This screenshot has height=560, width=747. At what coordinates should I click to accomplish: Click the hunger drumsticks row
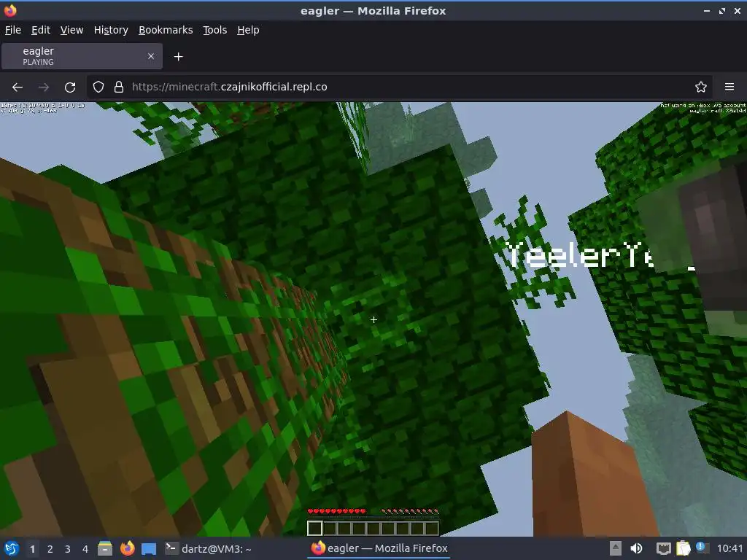coord(410,511)
